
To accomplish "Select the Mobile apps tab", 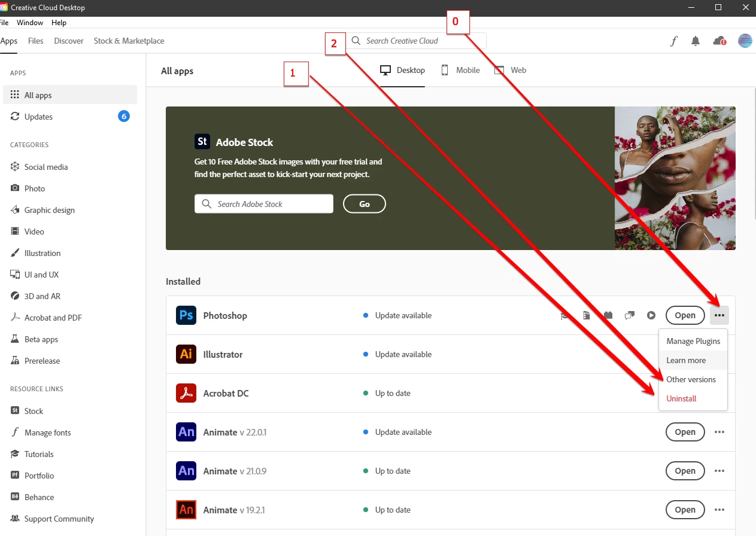I will pyautogui.click(x=461, y=71).
